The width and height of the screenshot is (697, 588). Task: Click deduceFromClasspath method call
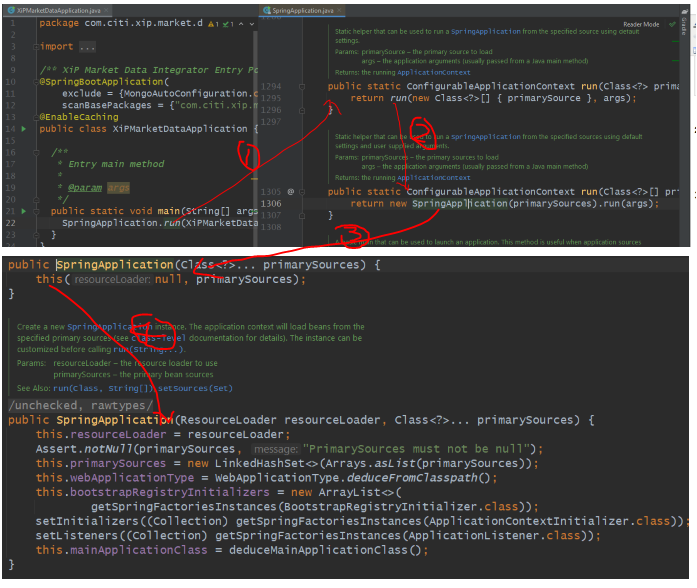pyautogui.click(x=412, y=478)
